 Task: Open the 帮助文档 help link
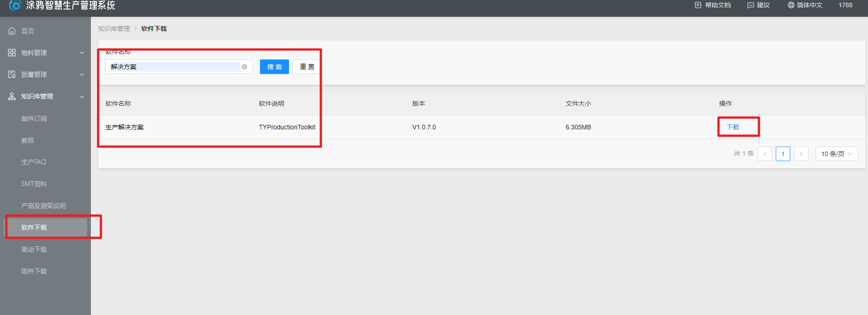718,5
